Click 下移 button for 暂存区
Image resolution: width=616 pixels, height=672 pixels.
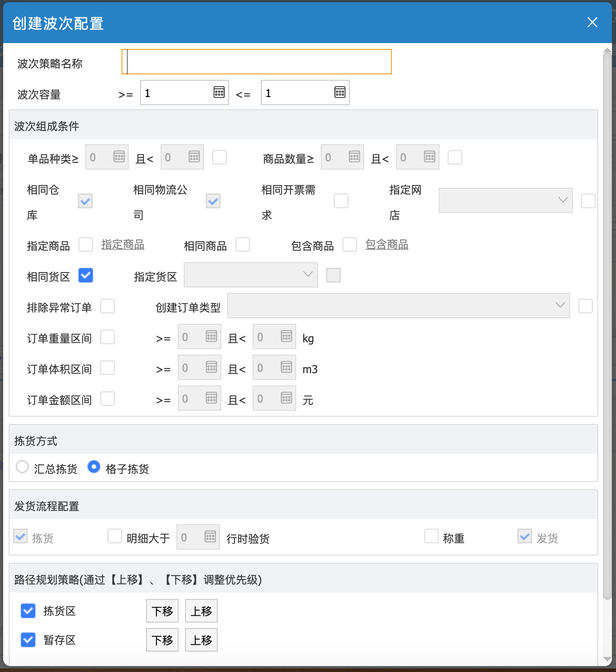(x=162, y=640)
